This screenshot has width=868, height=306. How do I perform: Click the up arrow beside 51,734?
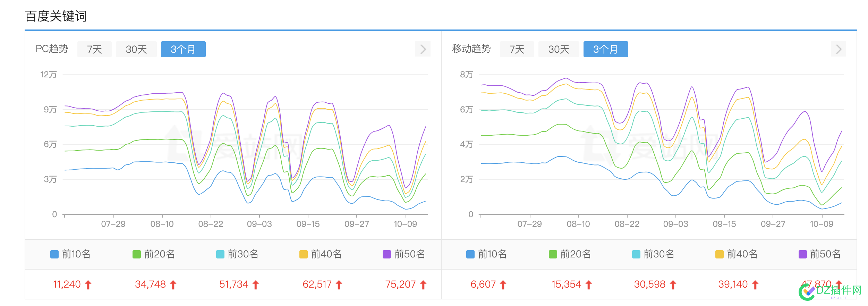(256, 285)
